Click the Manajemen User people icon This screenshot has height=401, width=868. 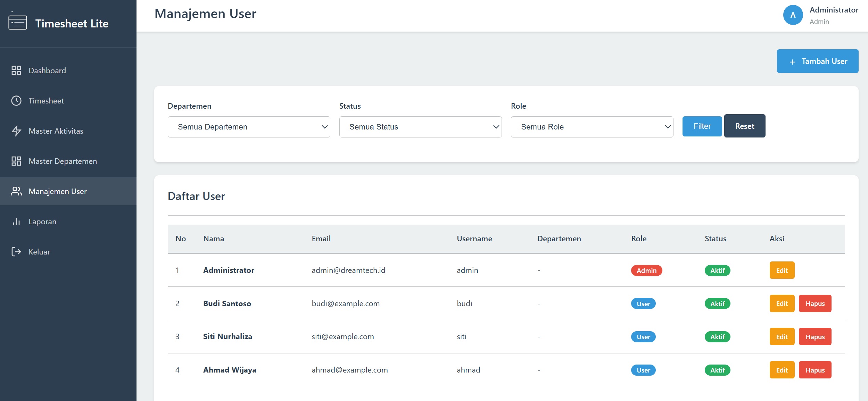coord(16,191)
